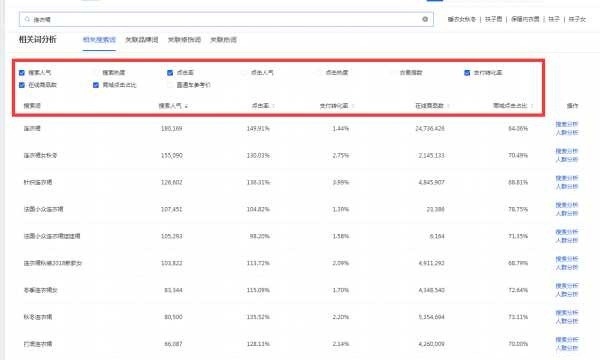Screen dimensions: 600x360
Task: Select the 秋冬连衣裙 search term cell
Action: pos(38,317)
